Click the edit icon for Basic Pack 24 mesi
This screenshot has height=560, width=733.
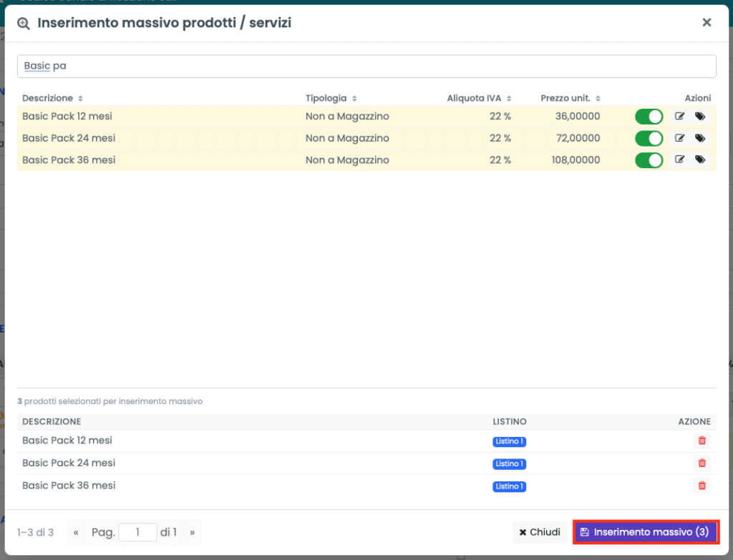(x=679, y=138)
